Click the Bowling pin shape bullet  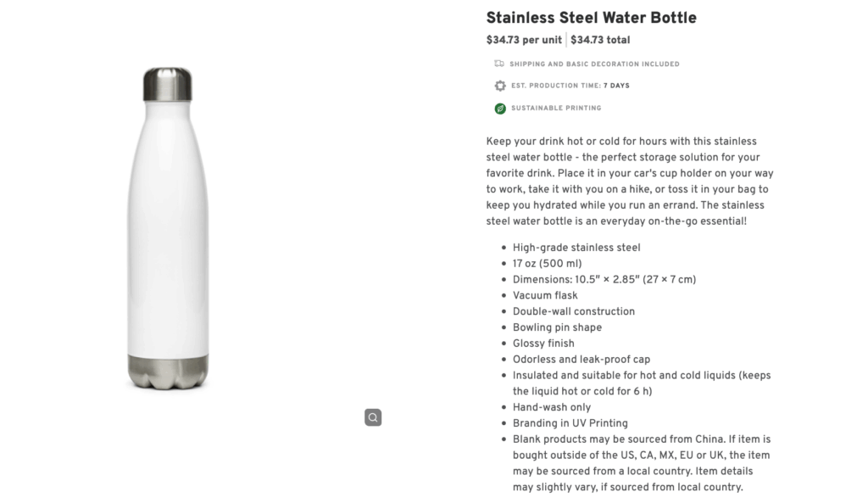557,327
